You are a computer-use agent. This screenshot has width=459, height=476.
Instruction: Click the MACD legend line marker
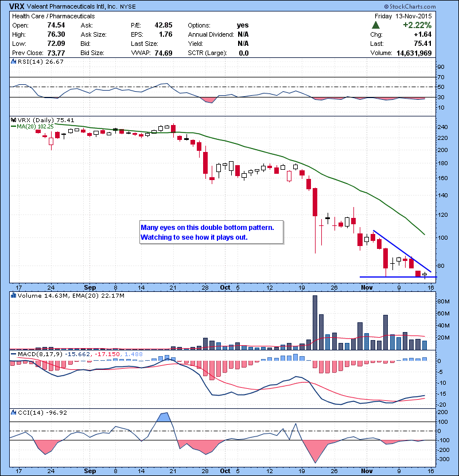pyautogui.click(x=13, y=354)
